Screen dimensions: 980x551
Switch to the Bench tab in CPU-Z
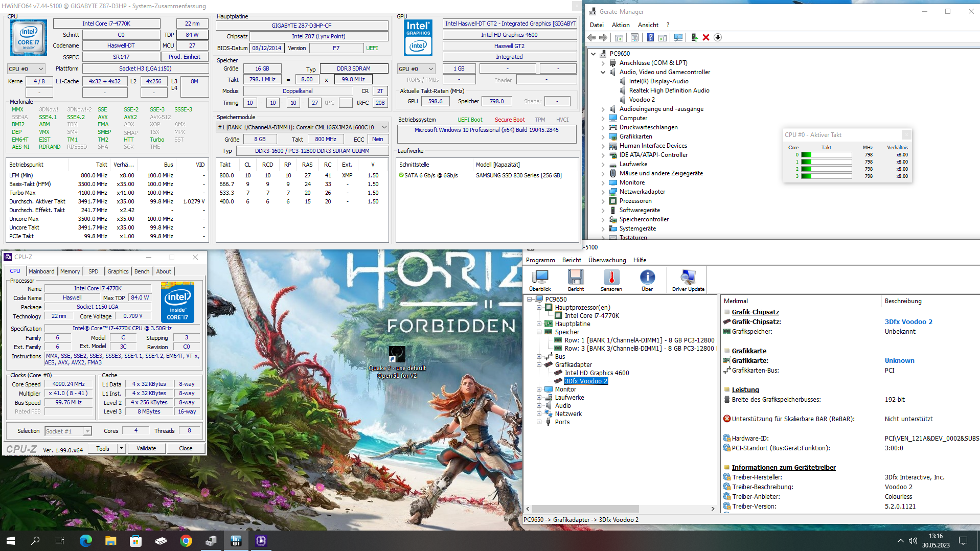click(142, 271)
